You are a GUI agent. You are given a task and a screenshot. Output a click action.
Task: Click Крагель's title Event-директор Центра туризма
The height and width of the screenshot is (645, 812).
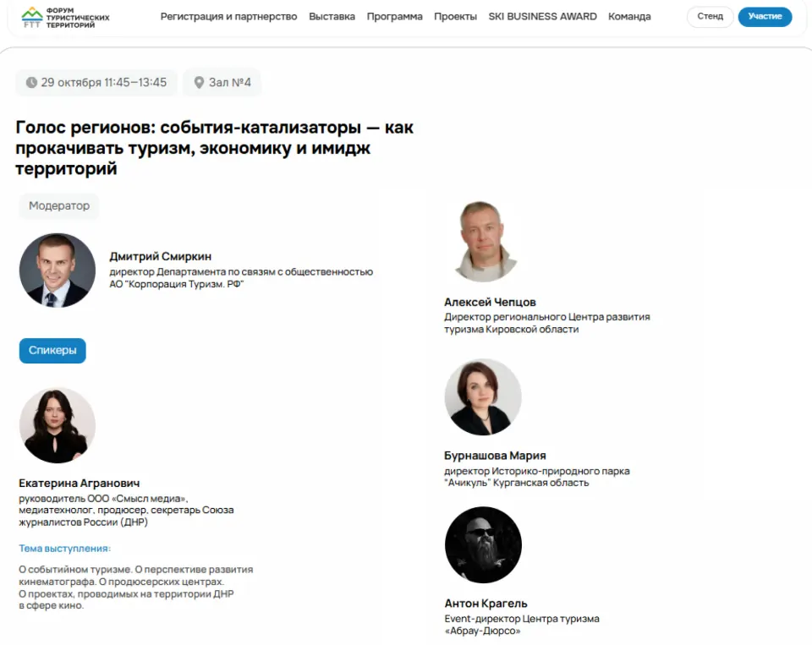[522, 625]
